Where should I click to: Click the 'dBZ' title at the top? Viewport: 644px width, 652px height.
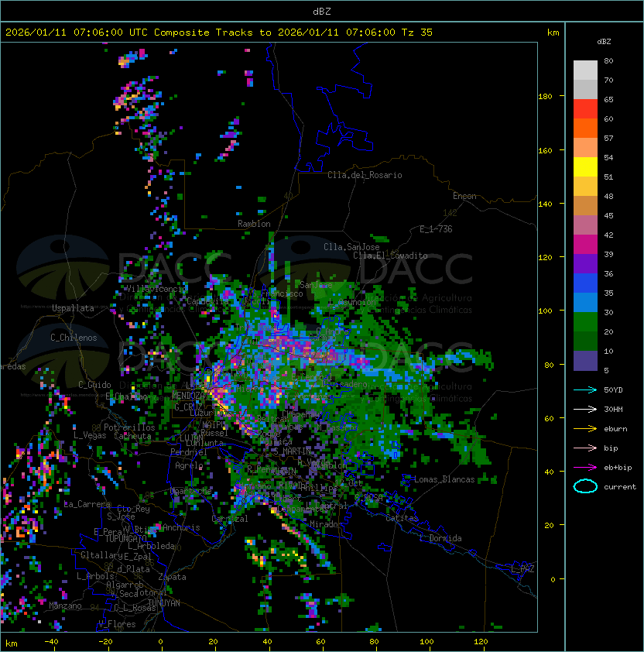pos(322,11)
